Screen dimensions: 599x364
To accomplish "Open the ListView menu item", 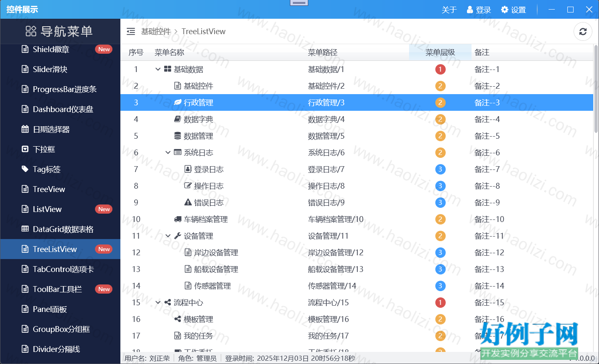I will point(60,209).
